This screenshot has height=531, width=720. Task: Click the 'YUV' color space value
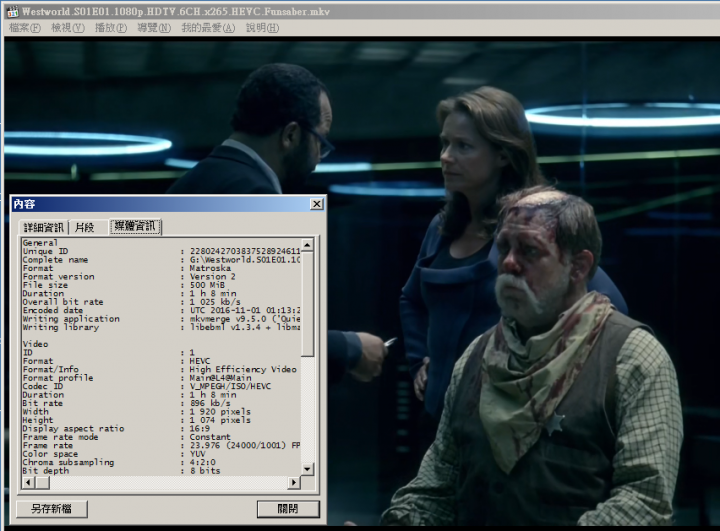click(197, 454)
